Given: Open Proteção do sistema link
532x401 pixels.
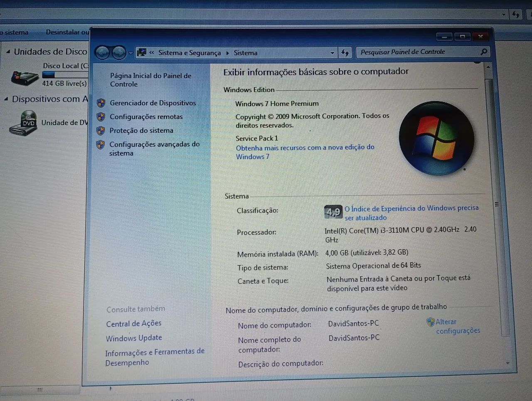Looking at the screenshot, I should pos(141,131).
